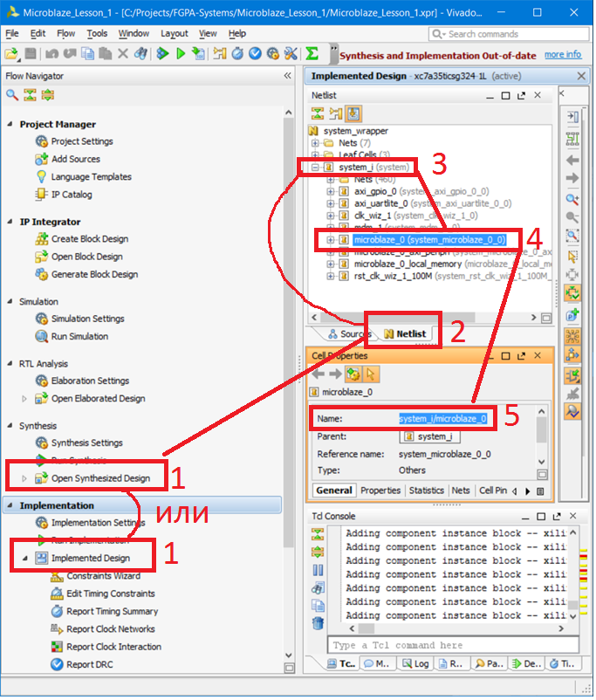Expand Open Synthesized Design item
Screen dimensions: 596x700
coord(24,478)
